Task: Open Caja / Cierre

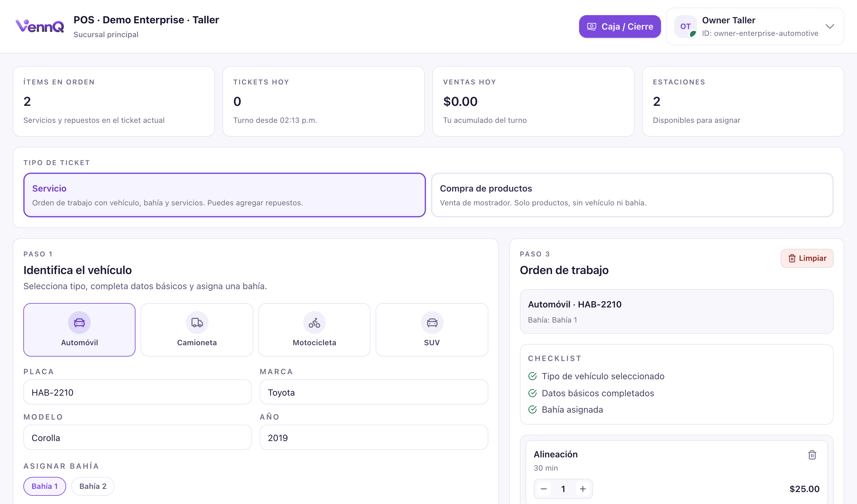Action: tap(620, 26)
